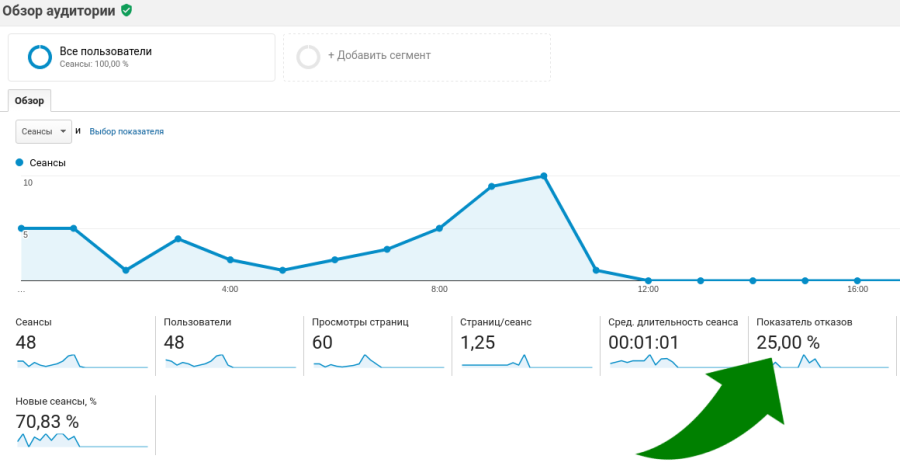
Task: Click the Обзор аудитории page title
Action: (58, 11)
